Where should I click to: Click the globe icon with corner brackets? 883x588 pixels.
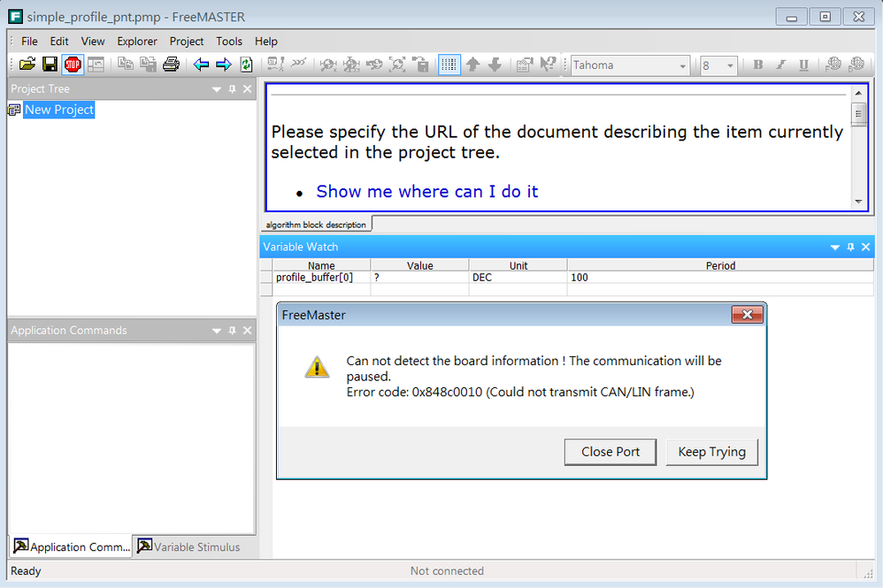(x=397, y=65)
